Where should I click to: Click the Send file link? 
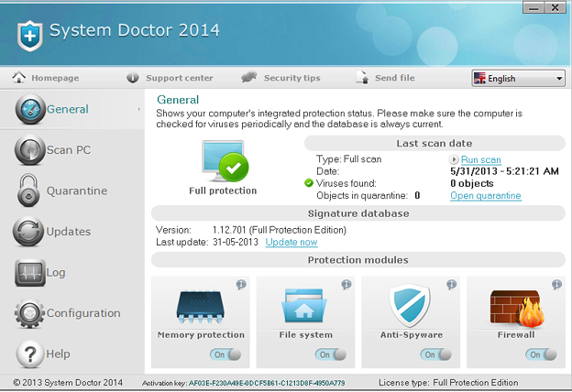pyautogui.click(x=395, y=78)
